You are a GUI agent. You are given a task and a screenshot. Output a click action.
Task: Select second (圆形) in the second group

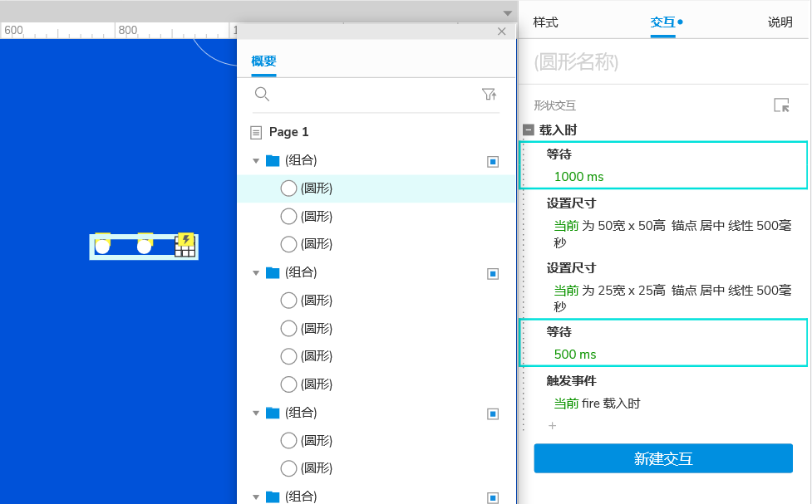(376, 328)
